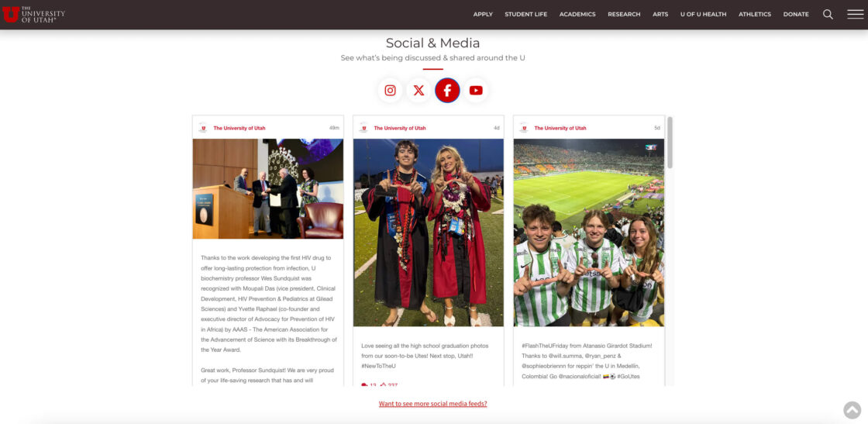This screenshot has height=424, width=868.
Task: Switch to the X social feed
Action: pos(418,90)
